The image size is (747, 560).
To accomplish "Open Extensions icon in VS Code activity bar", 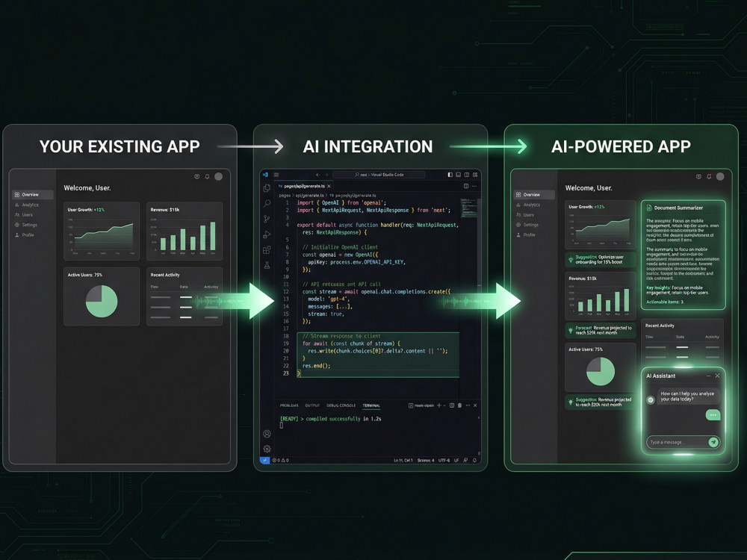I will coord(267,249).
